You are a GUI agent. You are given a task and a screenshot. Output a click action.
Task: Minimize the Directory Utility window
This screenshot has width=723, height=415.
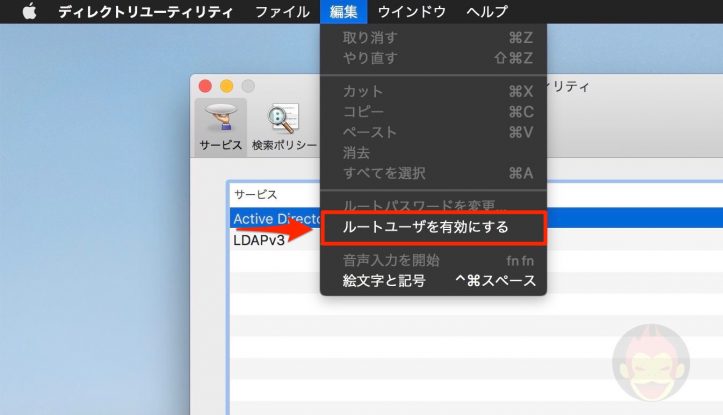(x=226, y=86)
